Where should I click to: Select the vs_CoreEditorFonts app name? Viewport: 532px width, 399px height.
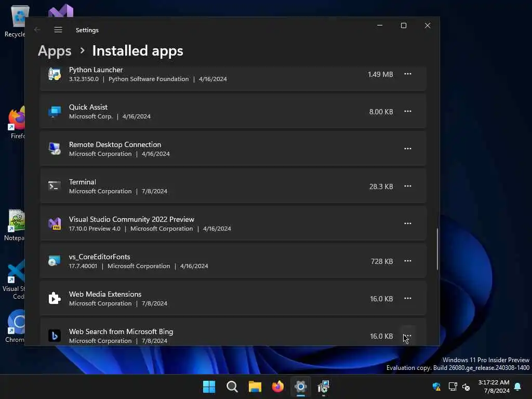99,257
